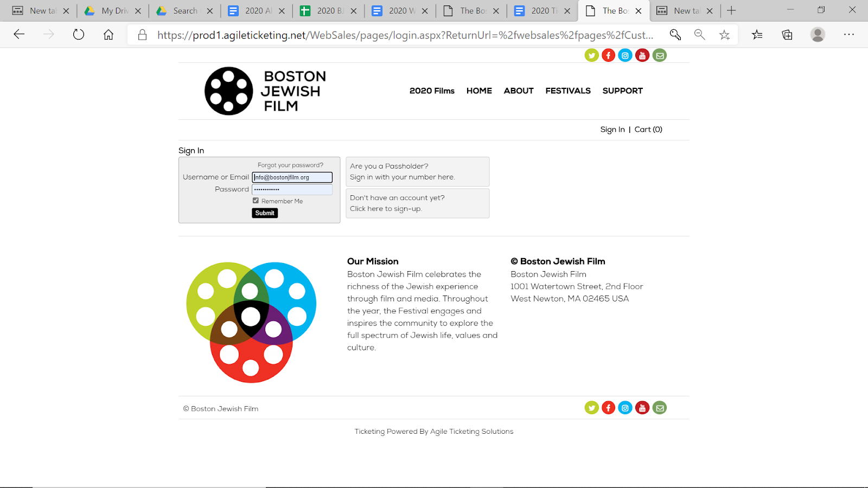Open the 2020 Films menu item
This screenshot has width=868, height=488.
click(432, 91)
